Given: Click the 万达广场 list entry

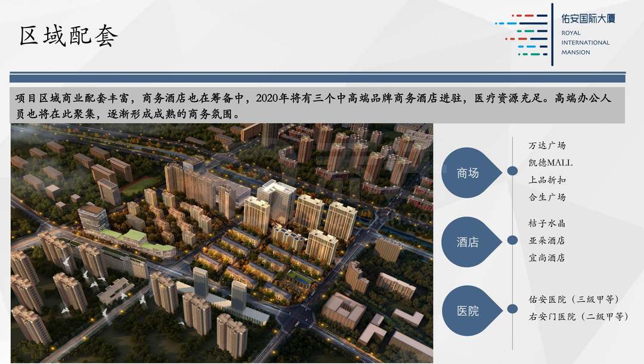Looking at the screenshot, I should tap(547, 146).
